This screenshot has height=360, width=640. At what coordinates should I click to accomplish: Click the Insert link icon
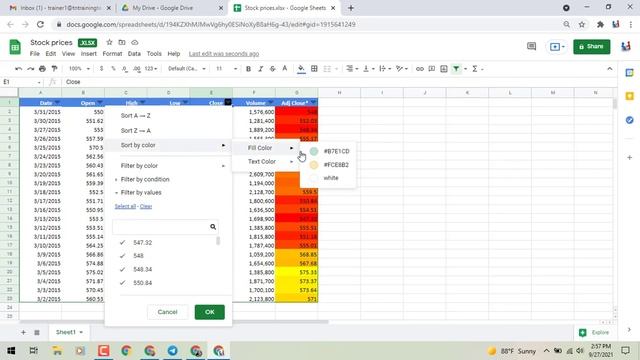coord(420,69)
